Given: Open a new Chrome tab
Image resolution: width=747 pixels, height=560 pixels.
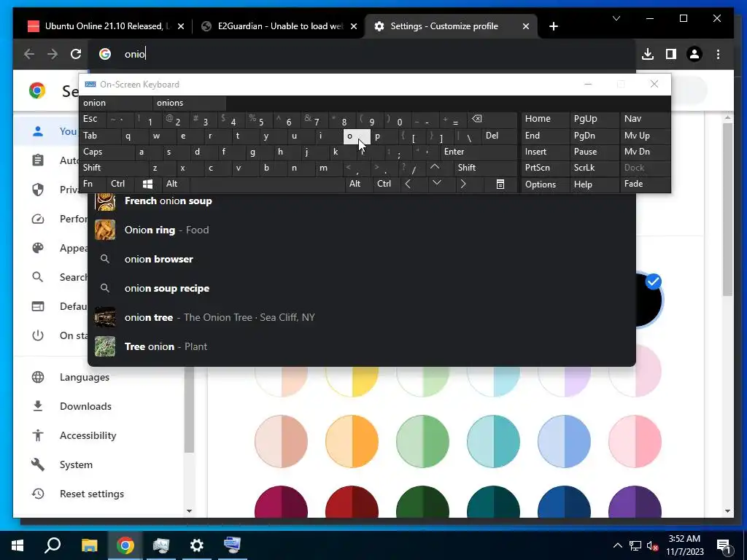Looking at the screenshot, I should tap(553, 26).
